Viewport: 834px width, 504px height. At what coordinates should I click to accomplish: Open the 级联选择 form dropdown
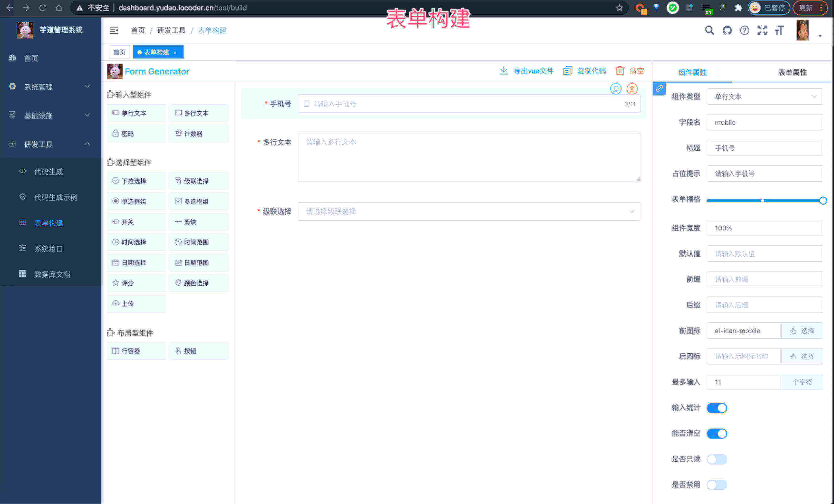(x=469, y=211)
